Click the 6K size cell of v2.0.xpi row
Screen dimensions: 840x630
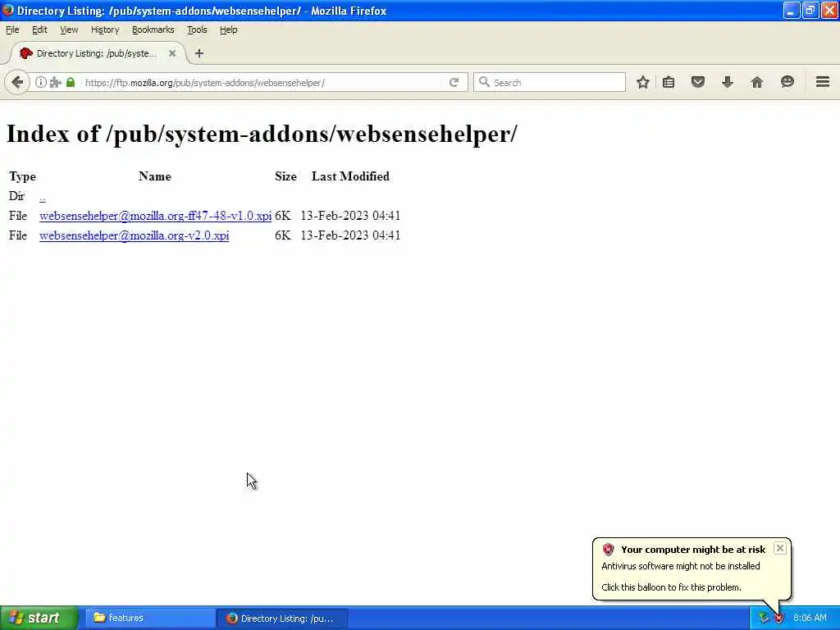coord(283,235)
